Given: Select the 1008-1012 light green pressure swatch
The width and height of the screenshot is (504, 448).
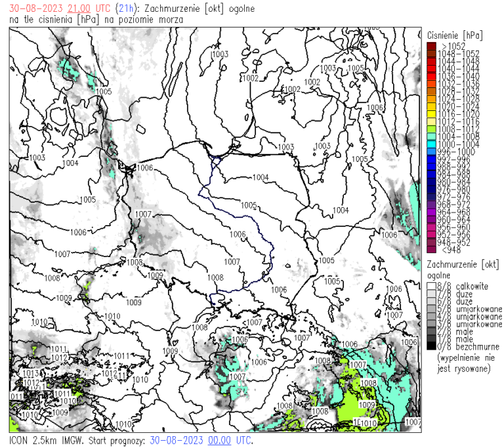Looking at the screenshot, I should click(x=431, y=129).
